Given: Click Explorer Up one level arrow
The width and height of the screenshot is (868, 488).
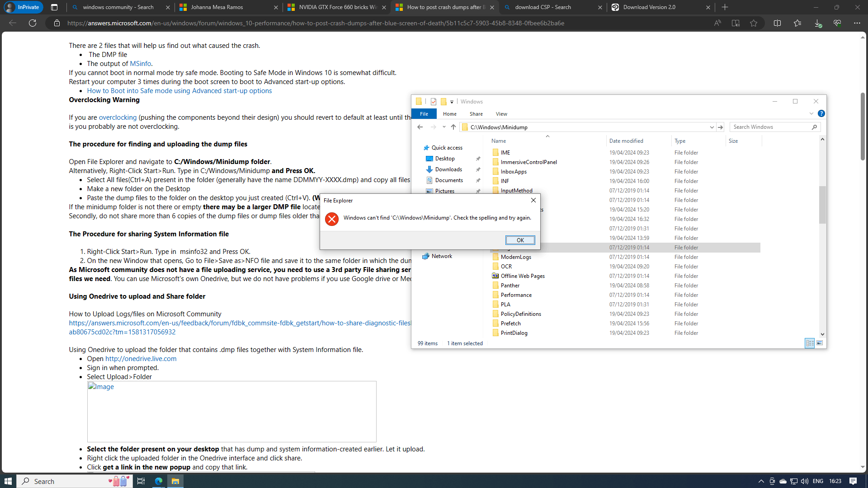Looking at the screenshot, I should 453,127.
